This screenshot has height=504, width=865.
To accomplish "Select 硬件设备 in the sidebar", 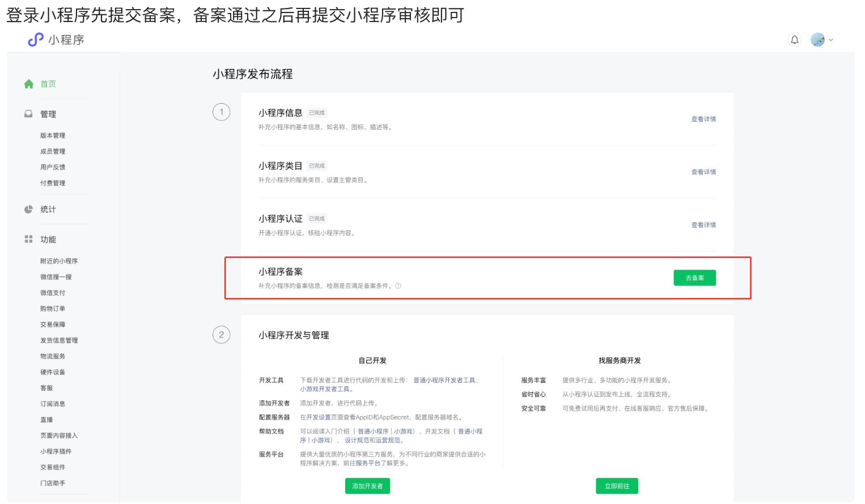I will click(53, 372).
